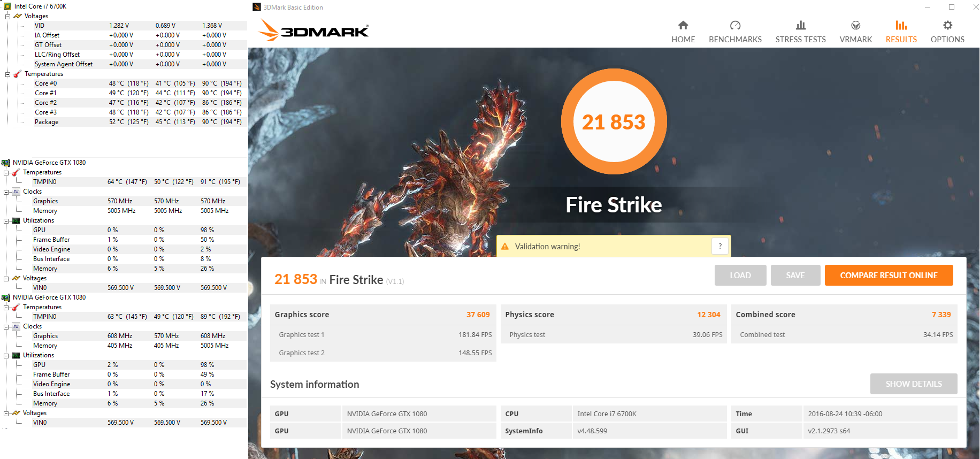Click the Utilizations graph icon under the first GTX 1080
Screen dimensions: 980x459
(16, 220)
